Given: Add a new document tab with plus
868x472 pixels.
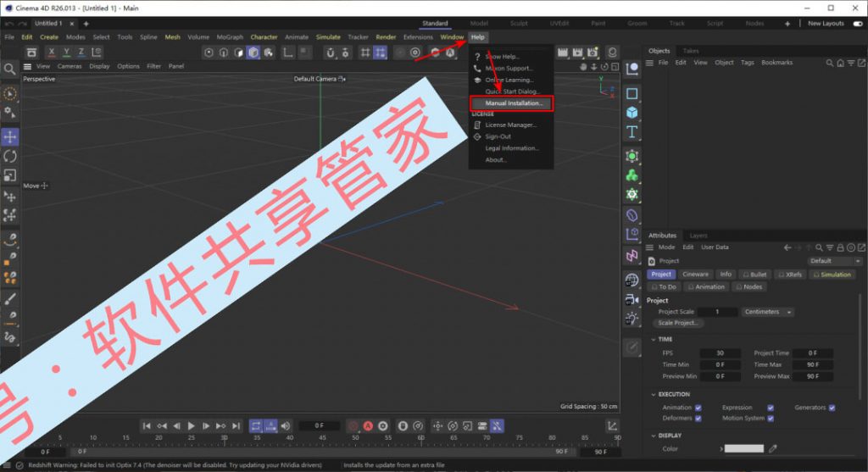Looking at the screenshot, I should point(86,24).
